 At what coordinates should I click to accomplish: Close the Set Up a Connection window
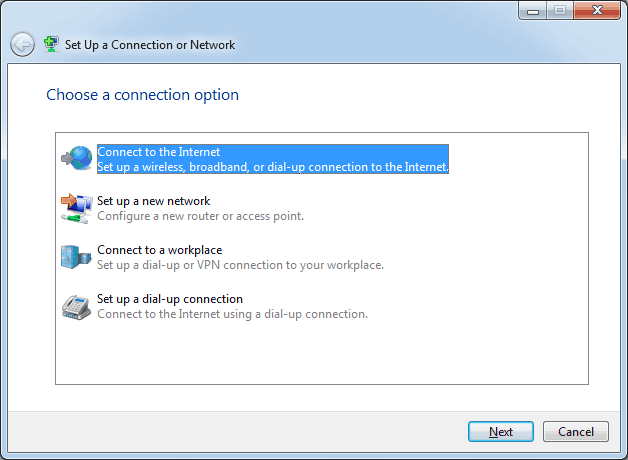(597, 10)
